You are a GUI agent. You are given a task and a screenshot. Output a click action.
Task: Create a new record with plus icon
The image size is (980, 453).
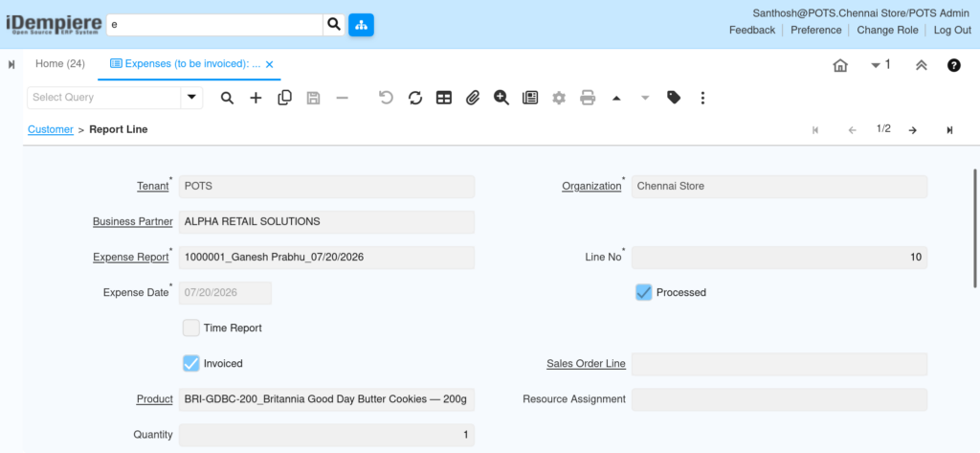(x=256, y=98)
